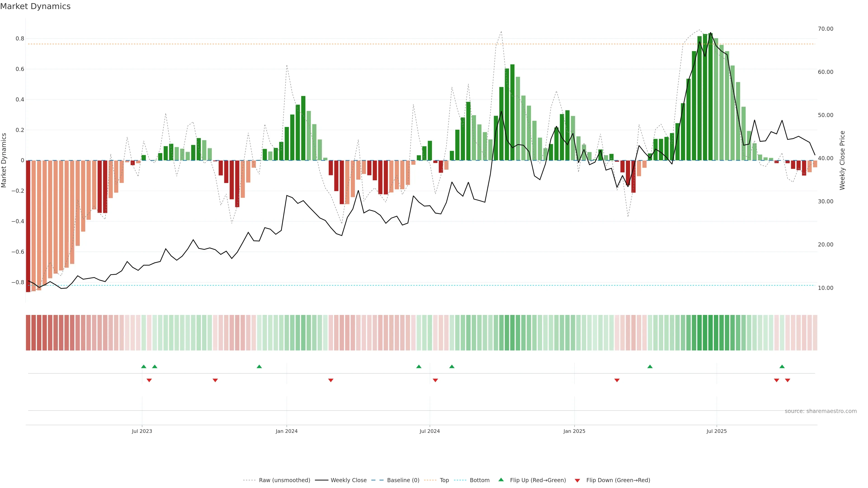This screenshot has width=868, height=488.
Task: Click the darkest green heatmap cell near Jul 2025
Action: coord(710,332)
